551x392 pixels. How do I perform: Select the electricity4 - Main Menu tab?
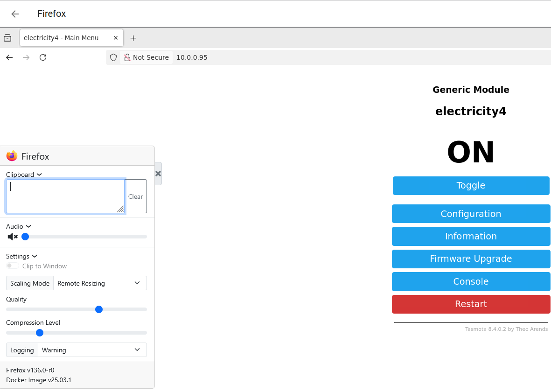point(72,38)
